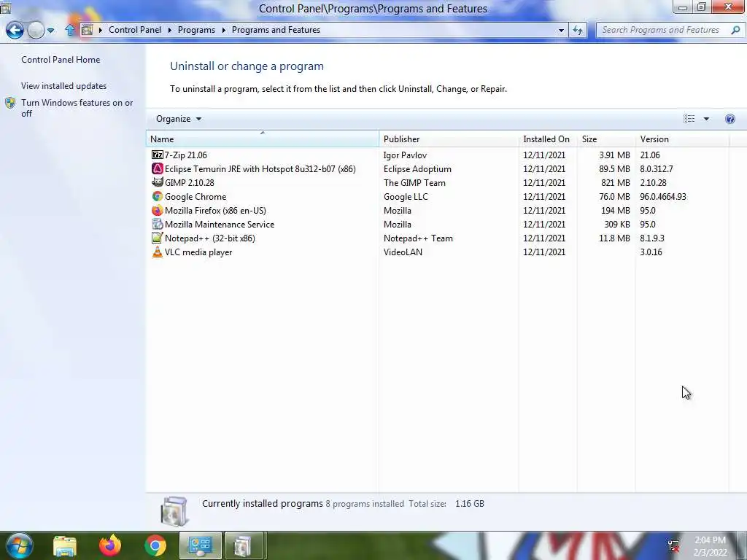Navigate to Control Panel breadcrumb
Viewport: 747px width, 560px height.
click(x=135, y=30)
